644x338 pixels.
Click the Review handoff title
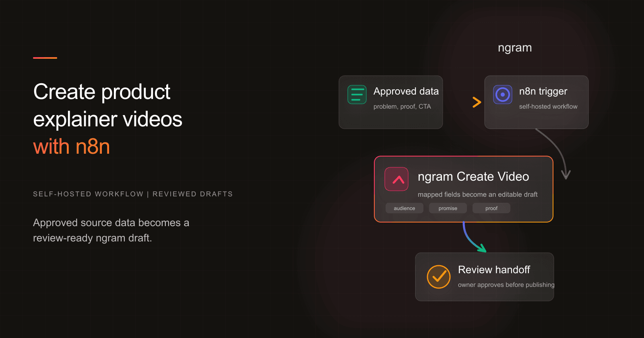point(494,270)
